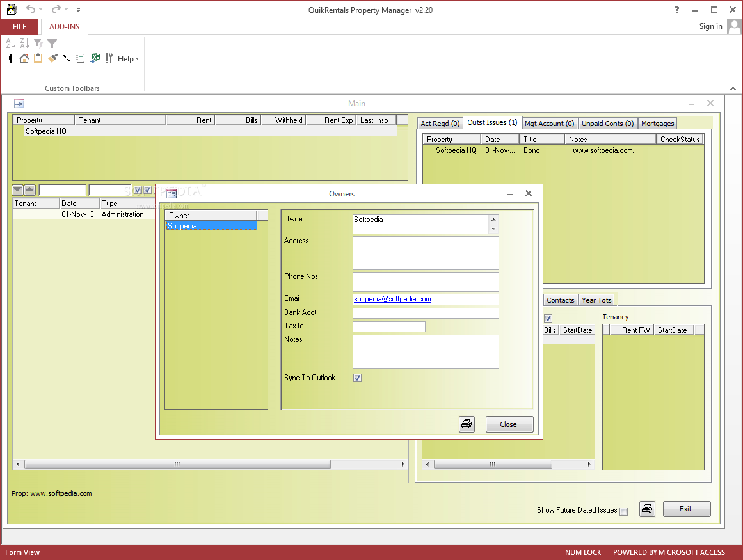Click the Exit button
Viewport: 743px width, 560px height.
click(x=686, y=509)
